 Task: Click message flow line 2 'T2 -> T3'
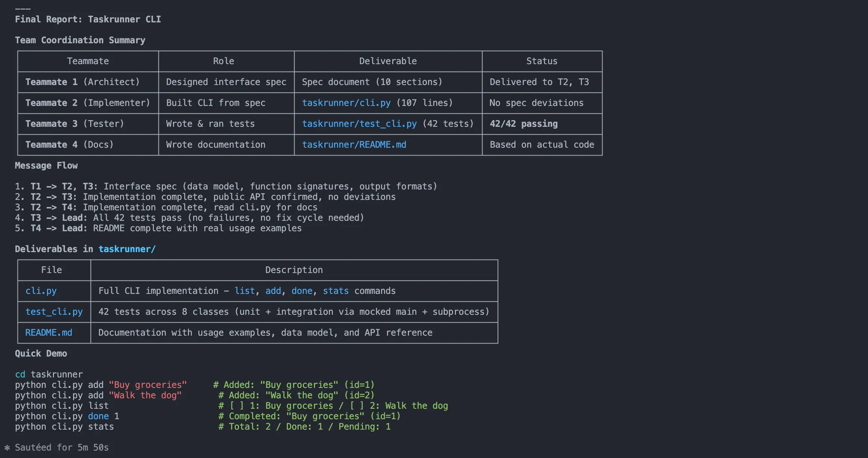click(x=205, y=197)
